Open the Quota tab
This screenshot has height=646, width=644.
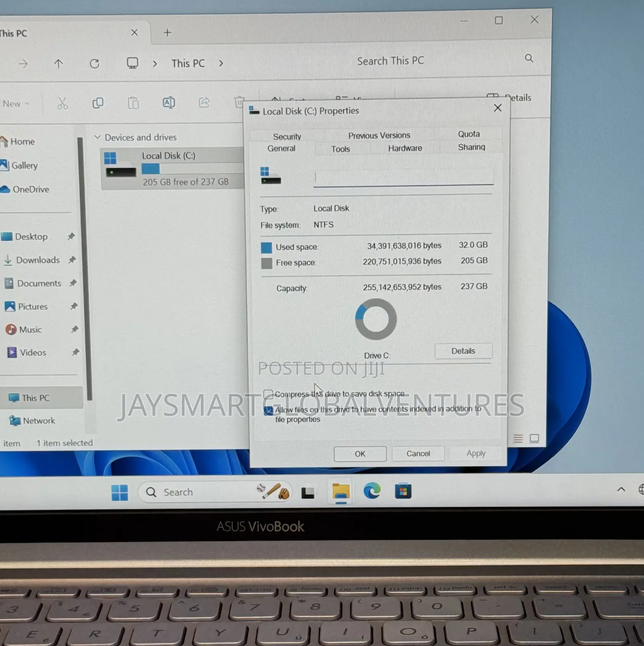[469, 134]
